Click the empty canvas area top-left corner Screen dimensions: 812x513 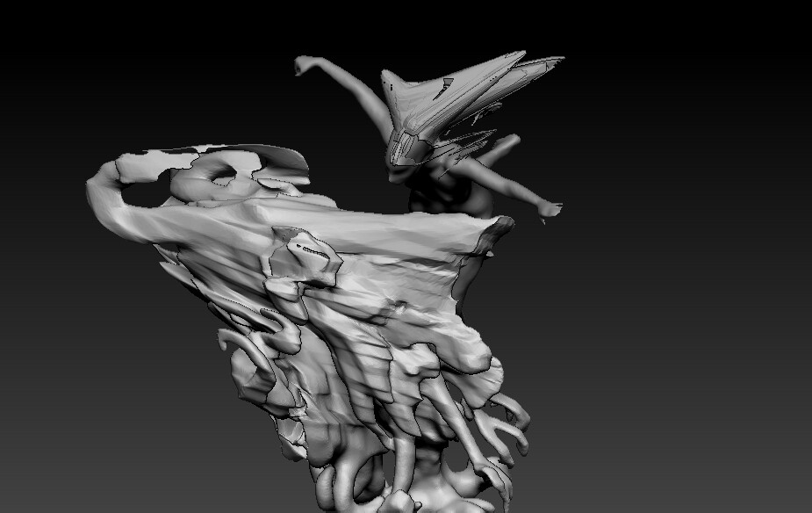pos(53,53)
